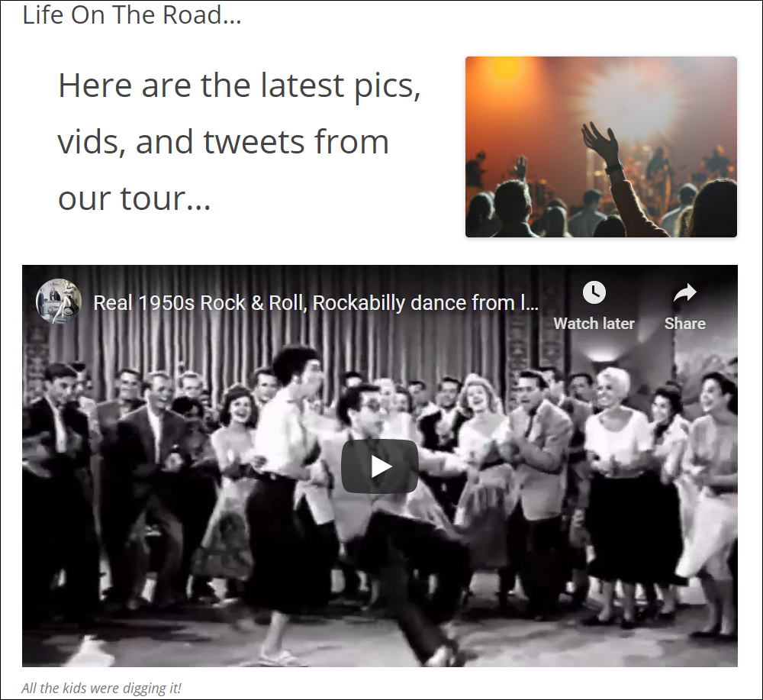Open the video channel avatar
Image resolution: width=763 pixels, height=700 pixels.
click(x=59, y=302)
